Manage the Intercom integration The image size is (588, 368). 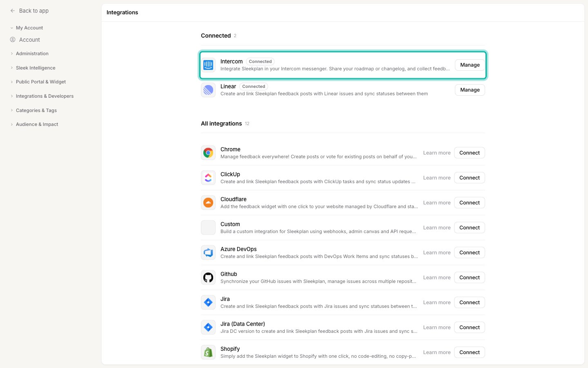470,65
